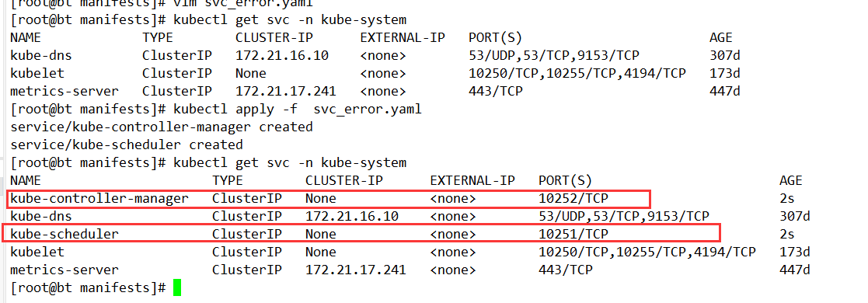Click the EXTERNAL-IP header of first table
Viewport: 868px width, 303px height.
pyautogui.click(x=403, y=37)
